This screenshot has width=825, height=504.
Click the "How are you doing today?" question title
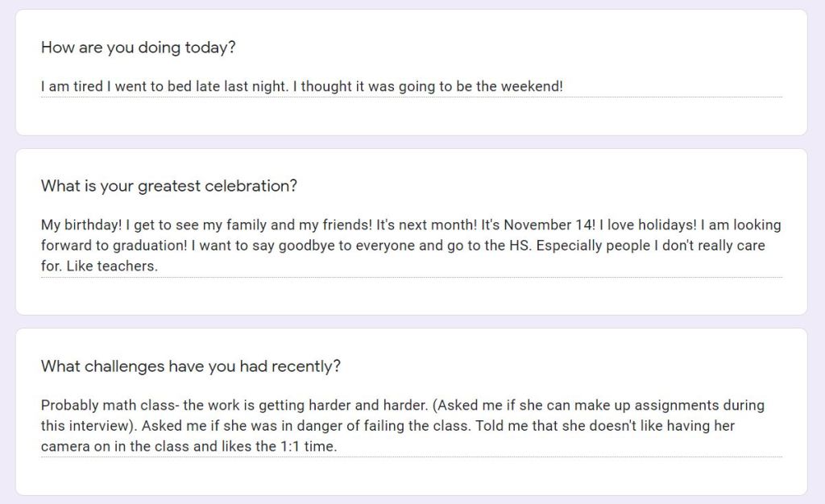click(x=138, y=47)
